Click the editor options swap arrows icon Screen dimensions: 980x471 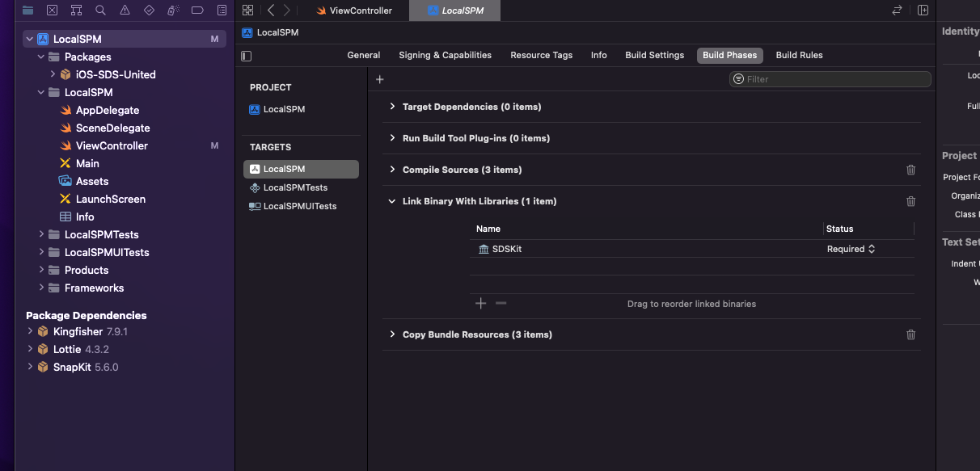[897, 11]
